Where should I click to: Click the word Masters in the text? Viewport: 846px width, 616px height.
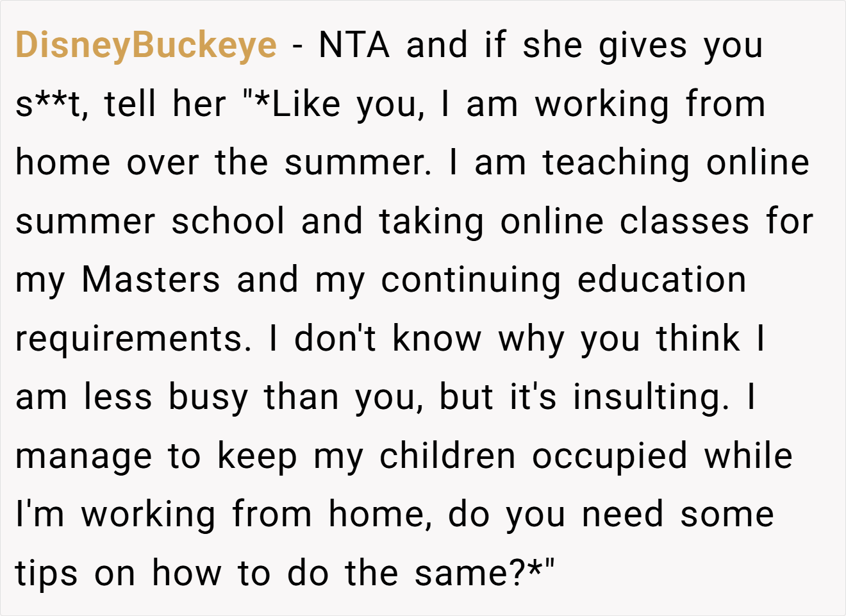[x=151, y=280]
